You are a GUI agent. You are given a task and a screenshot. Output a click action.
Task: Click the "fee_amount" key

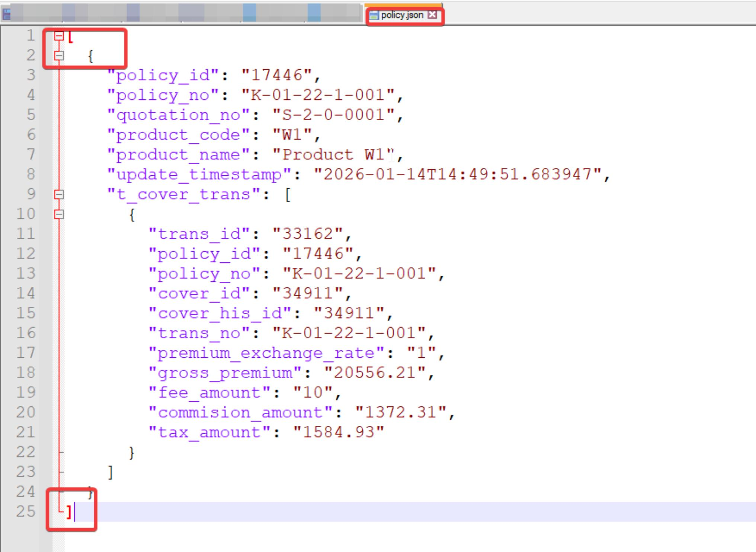click(209, 392)
